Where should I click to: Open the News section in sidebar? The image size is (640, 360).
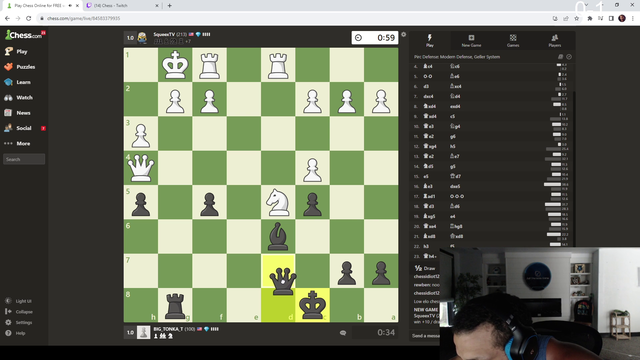[x=17, y=113]
